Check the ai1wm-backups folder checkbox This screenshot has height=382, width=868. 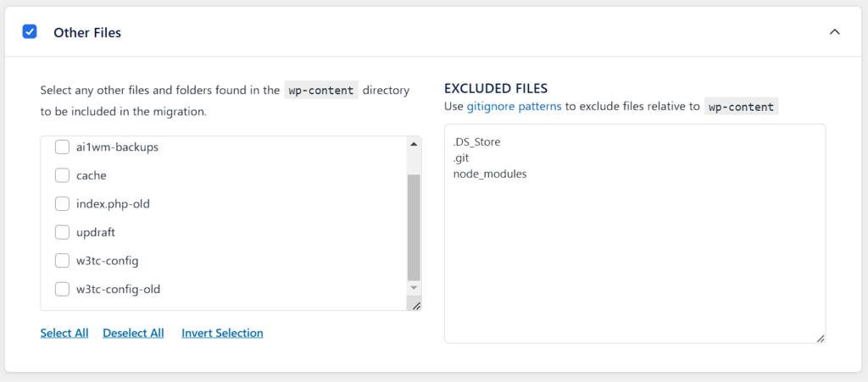(x=63, y=147)
